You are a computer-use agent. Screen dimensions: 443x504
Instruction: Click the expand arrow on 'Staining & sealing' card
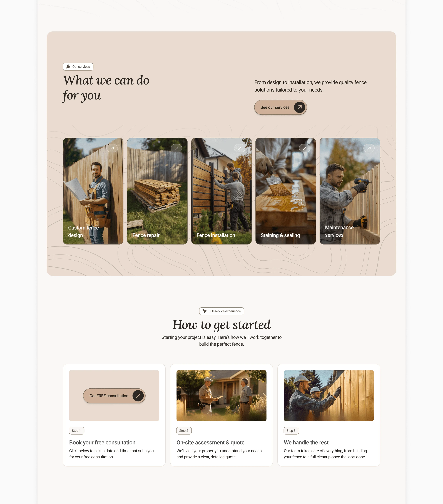[305, 148]
